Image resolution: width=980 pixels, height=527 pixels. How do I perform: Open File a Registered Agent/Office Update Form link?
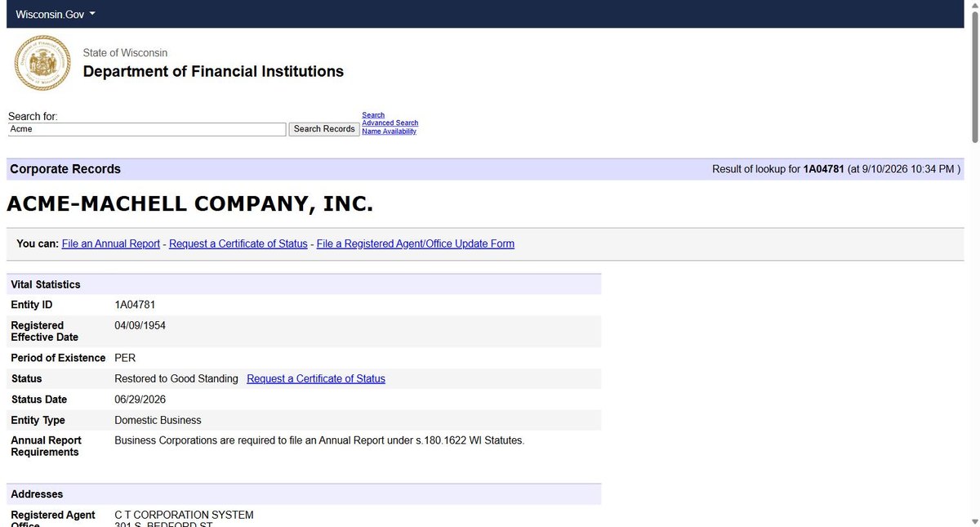(x=415, y=243)
